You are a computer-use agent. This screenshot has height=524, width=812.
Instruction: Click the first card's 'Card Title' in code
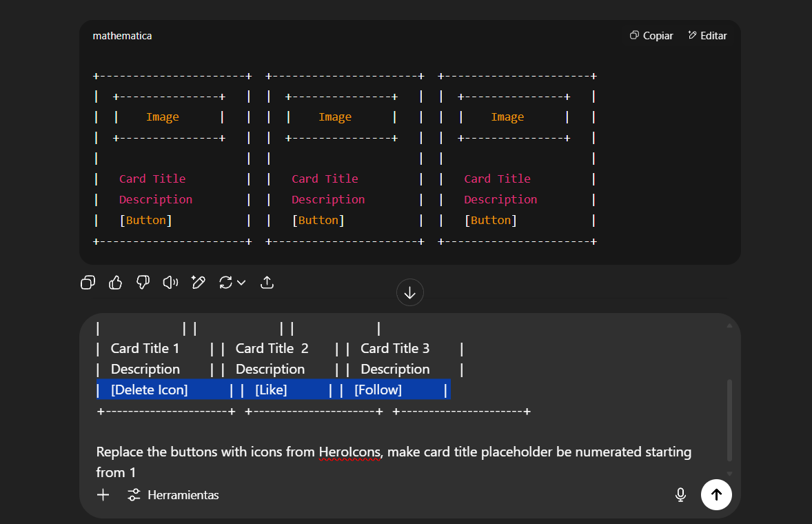(152, 179)
